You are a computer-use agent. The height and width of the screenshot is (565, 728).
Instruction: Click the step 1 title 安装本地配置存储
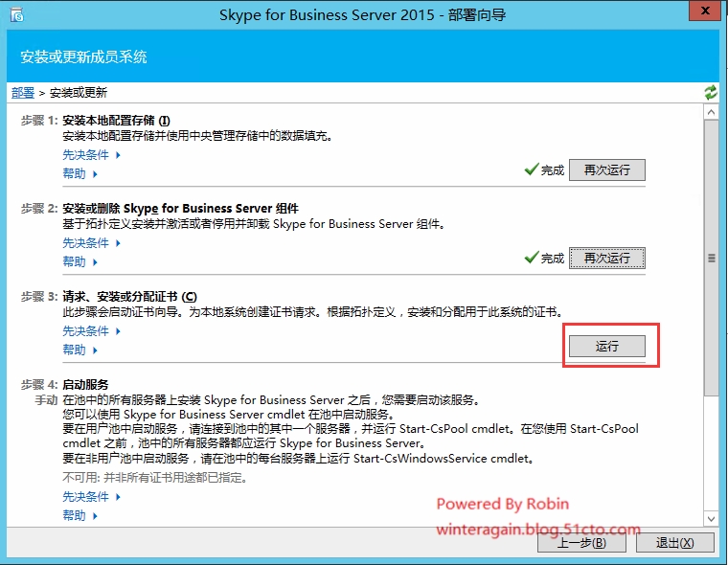[116, 121]
